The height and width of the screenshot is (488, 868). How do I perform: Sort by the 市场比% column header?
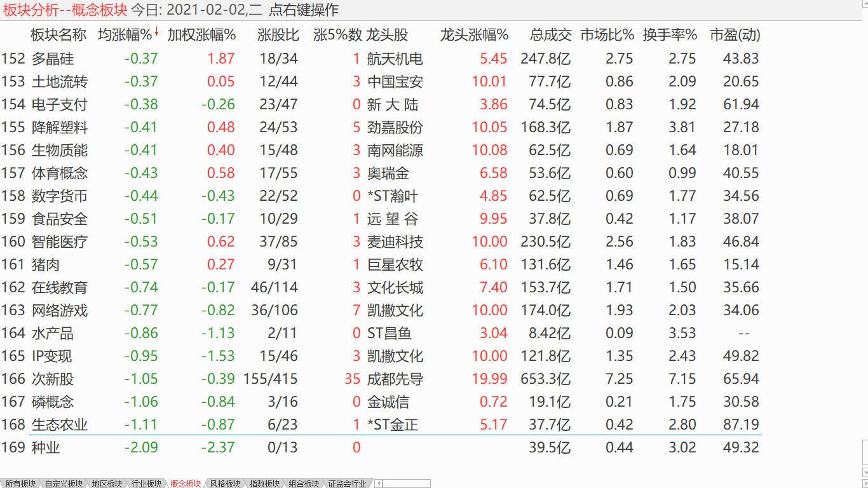[607, 35]
